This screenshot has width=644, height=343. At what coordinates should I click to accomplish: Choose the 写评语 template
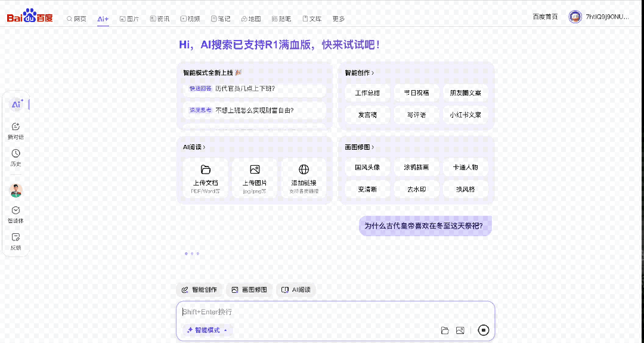[x=416, y=115]
